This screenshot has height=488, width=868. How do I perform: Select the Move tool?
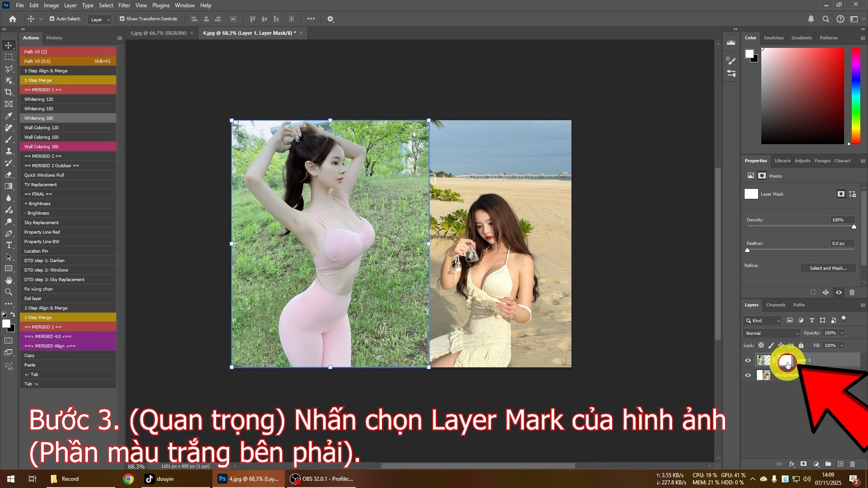coord(9,45)
